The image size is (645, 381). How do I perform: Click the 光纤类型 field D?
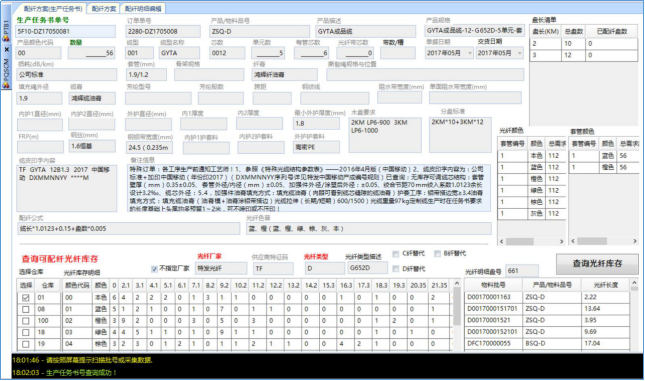(x=325, y=268)
